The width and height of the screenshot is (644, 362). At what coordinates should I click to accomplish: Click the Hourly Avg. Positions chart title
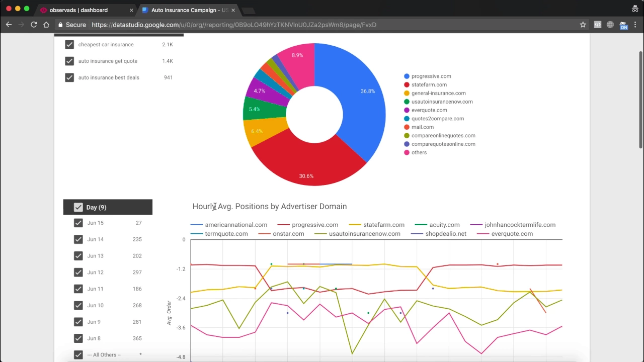(x=270, y=207)
